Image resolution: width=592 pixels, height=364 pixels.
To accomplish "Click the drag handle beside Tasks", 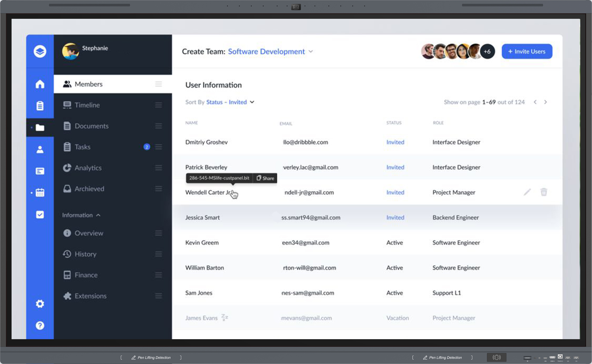I will coord(158,147).
